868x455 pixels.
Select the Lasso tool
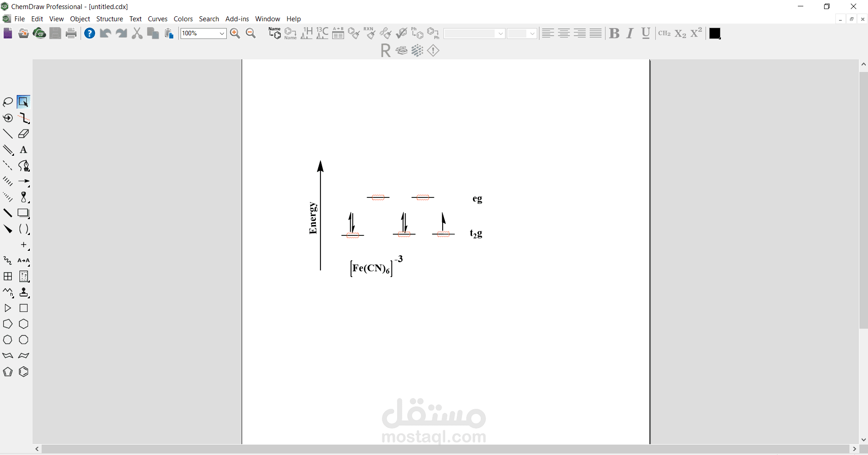[8, 102]
